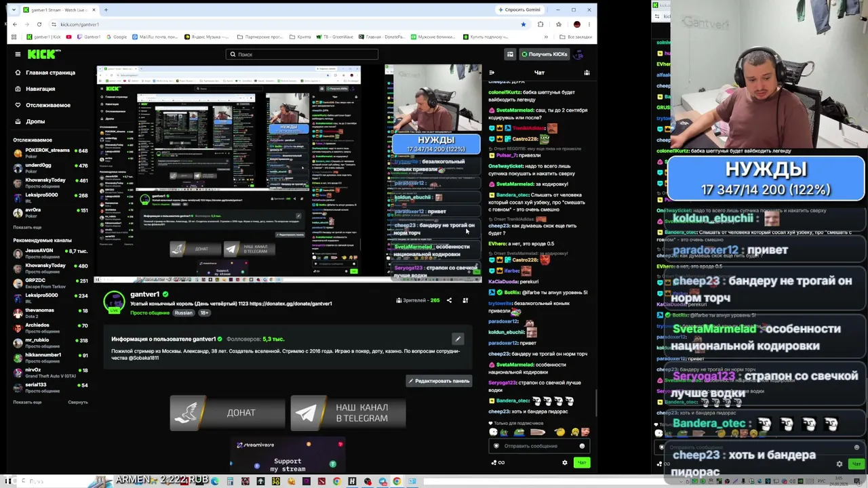868x488 pixels.
Task: Open the emoji picker in message field
Action: (x=582, y=446)
